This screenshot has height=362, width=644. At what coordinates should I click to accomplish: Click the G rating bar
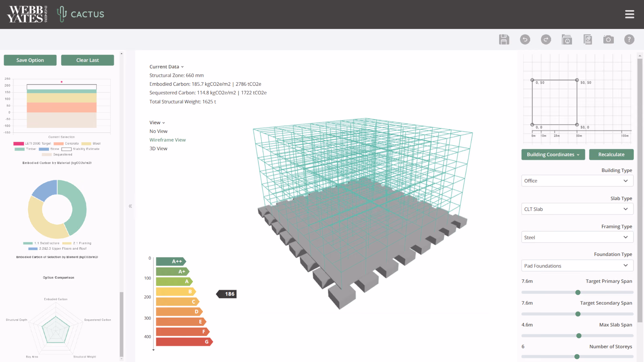coord(184,342)
